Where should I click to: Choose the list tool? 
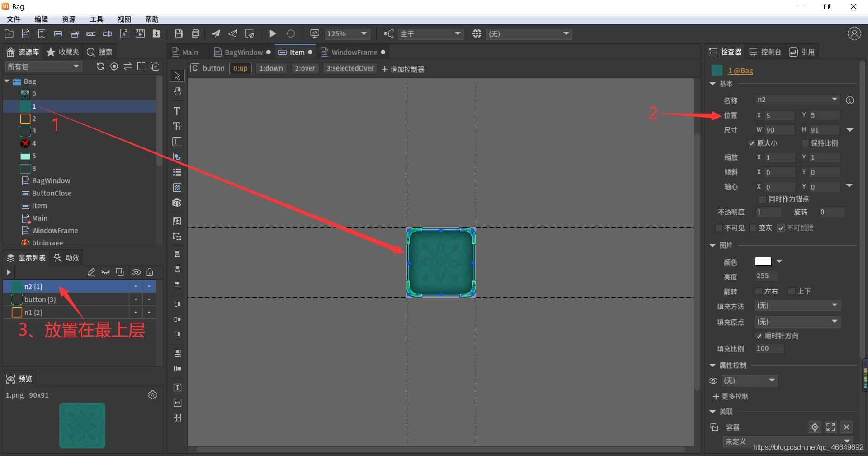click(x=177, y=172)
